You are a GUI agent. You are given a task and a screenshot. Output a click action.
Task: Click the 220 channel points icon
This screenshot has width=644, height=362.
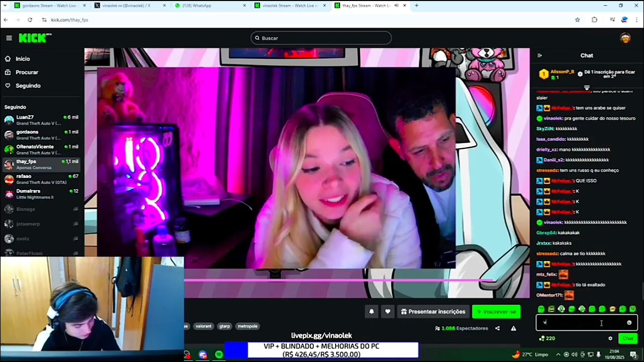(542, 338)
